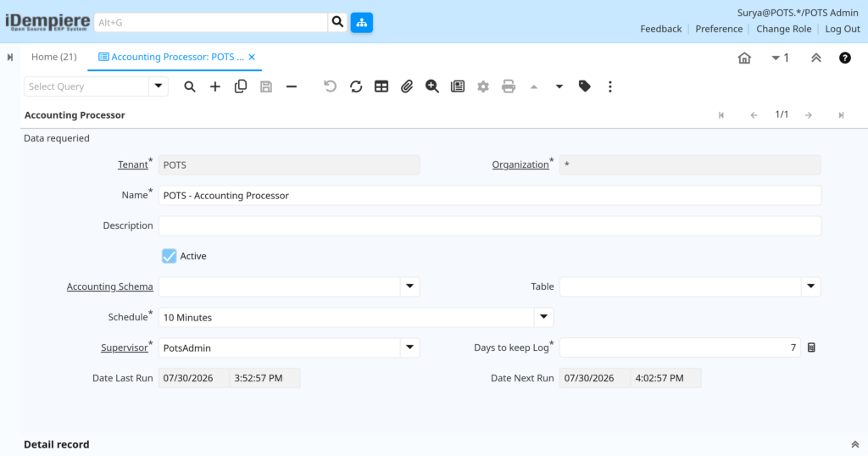Click the Tenant field label link

(133, 165)
